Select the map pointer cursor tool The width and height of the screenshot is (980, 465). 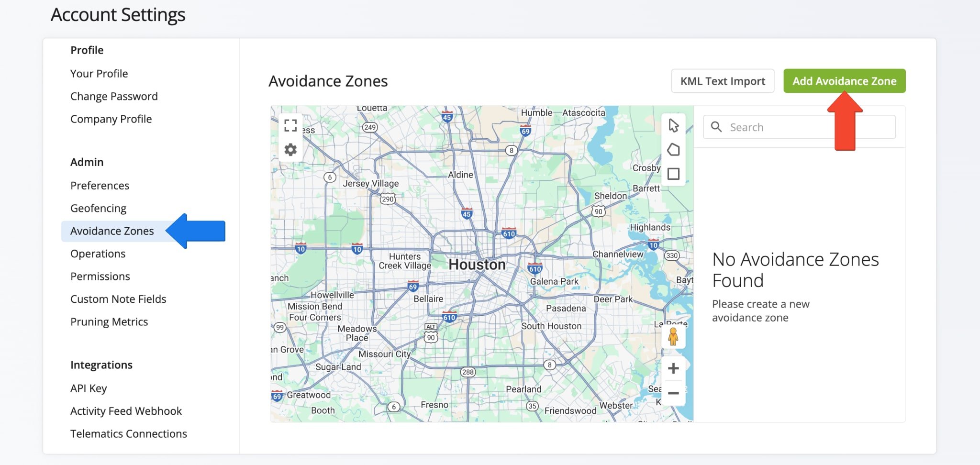click(x=673, y=125)
